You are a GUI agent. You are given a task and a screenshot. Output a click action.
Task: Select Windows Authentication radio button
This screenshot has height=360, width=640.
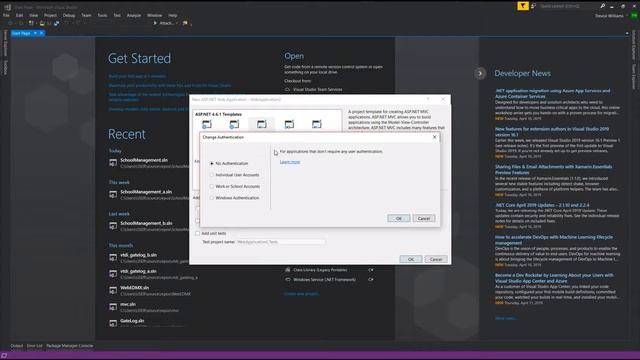coord(211,198)
